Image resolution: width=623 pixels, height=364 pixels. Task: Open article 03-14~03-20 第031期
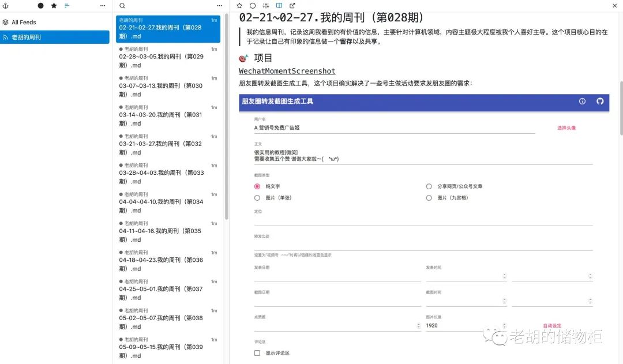(168, 115)
